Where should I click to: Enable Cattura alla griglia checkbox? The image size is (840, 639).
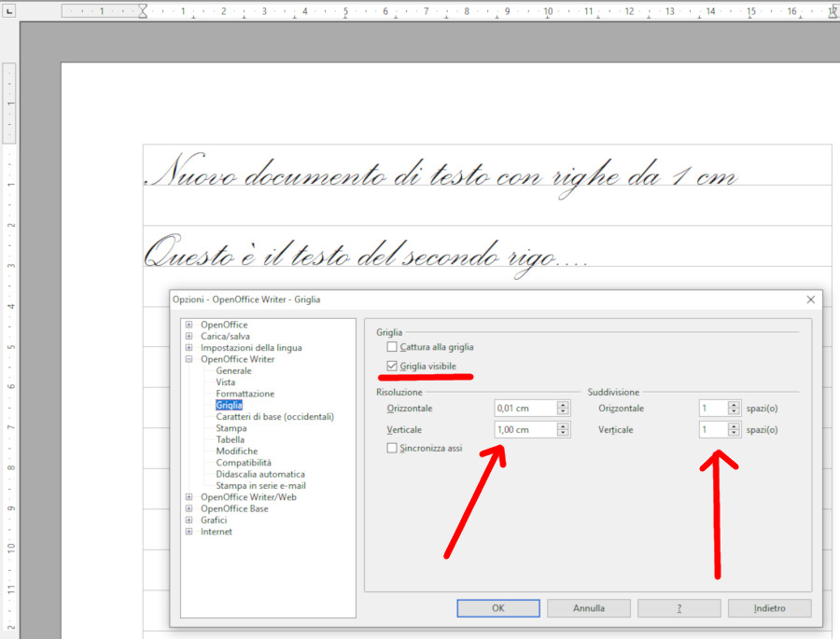[392, 347]
